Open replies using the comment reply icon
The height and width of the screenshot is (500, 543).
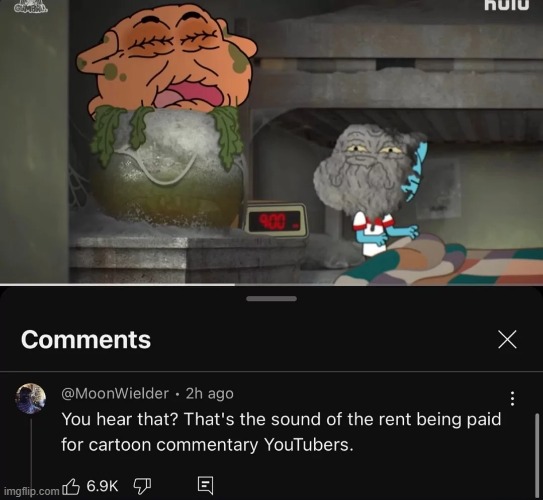point(205,485)
